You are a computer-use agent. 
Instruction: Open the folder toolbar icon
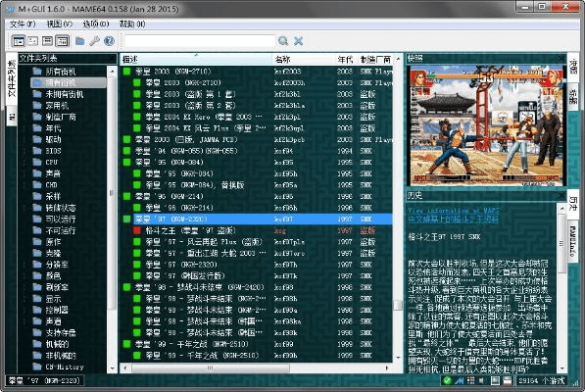point(79,41)
